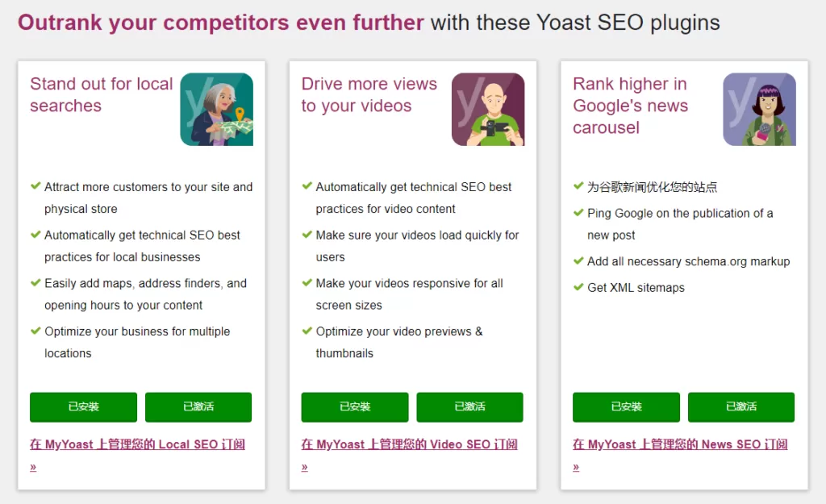826x504 pixels.
Task: Click the green checkmark beside 'Attract more customers'
Action: (x=35, y=186)
